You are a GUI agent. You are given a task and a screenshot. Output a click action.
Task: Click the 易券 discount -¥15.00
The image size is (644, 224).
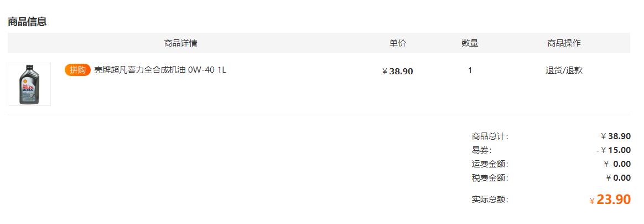point(613,150)
